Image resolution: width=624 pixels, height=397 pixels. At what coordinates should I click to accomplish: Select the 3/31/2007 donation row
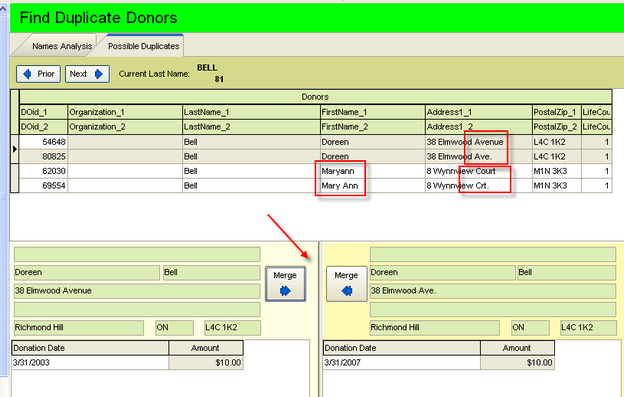coord(439,363)
